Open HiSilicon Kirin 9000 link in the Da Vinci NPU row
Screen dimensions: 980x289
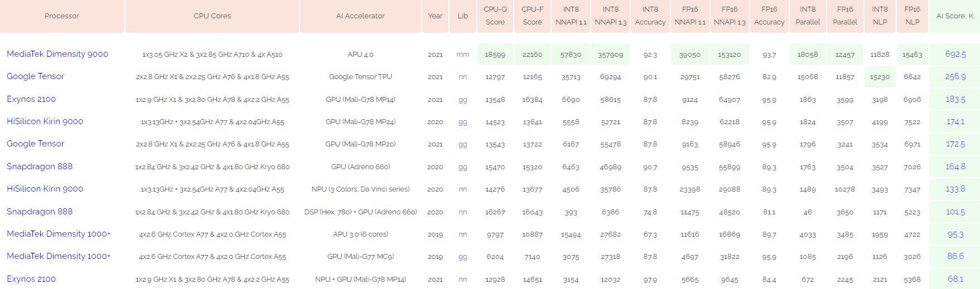pyautogui.click(x=45, y=189)
